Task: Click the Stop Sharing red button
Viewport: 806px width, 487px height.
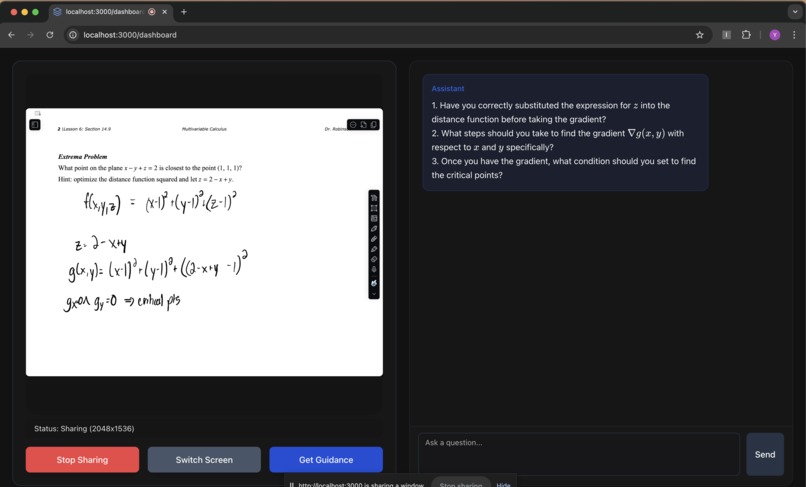Action: [x=82, y=460]
